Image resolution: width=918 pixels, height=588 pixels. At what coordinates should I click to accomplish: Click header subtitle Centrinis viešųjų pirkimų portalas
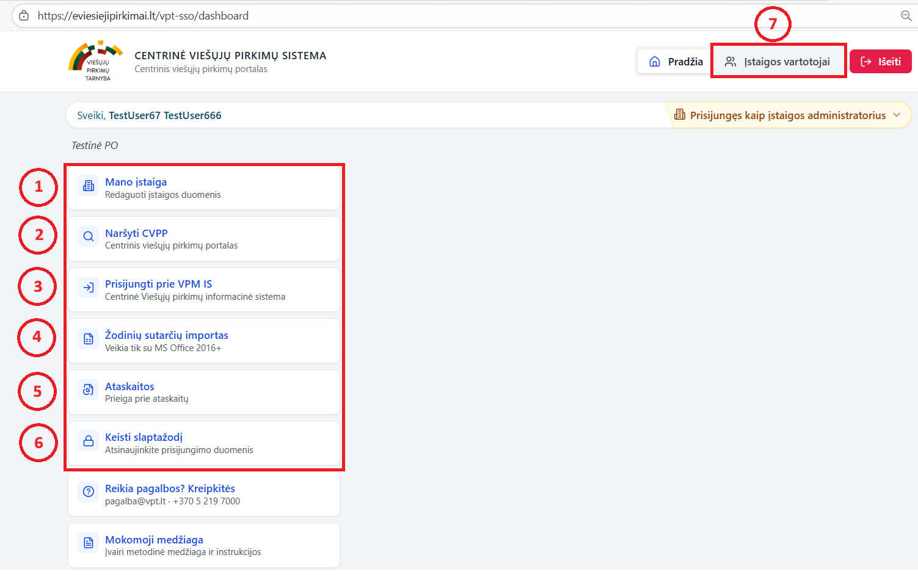(201, 69)
